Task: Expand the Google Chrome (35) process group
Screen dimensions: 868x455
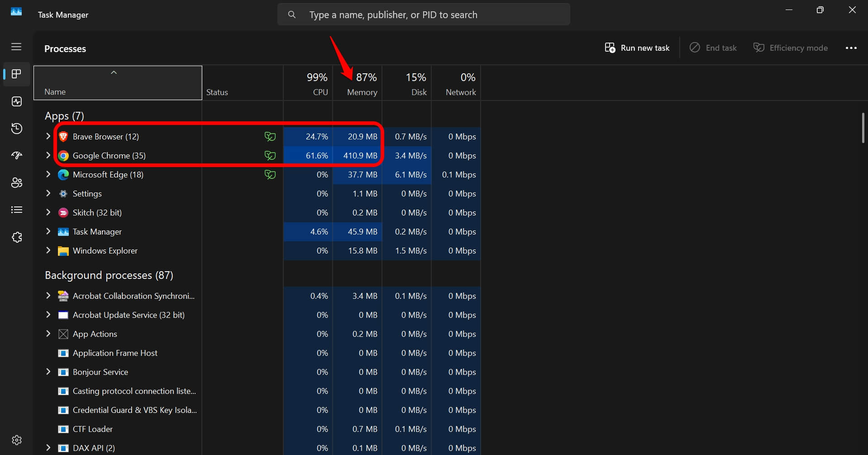Action: pos(48,155)
